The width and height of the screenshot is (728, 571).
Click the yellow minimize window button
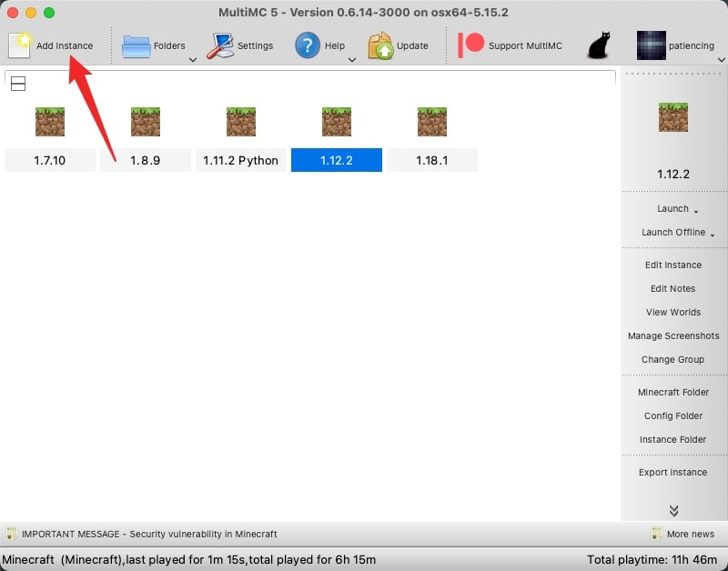[31, 13]
